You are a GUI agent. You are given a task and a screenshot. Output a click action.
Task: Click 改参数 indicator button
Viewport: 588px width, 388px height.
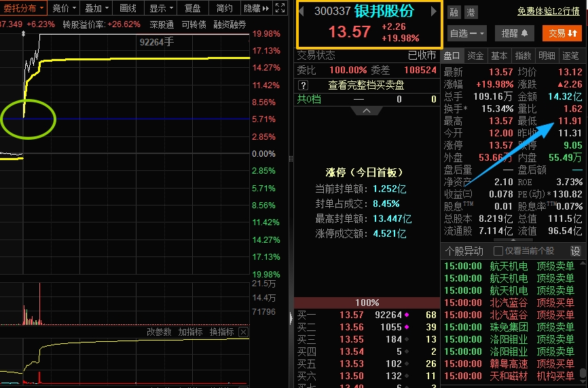tap(159, 332)
